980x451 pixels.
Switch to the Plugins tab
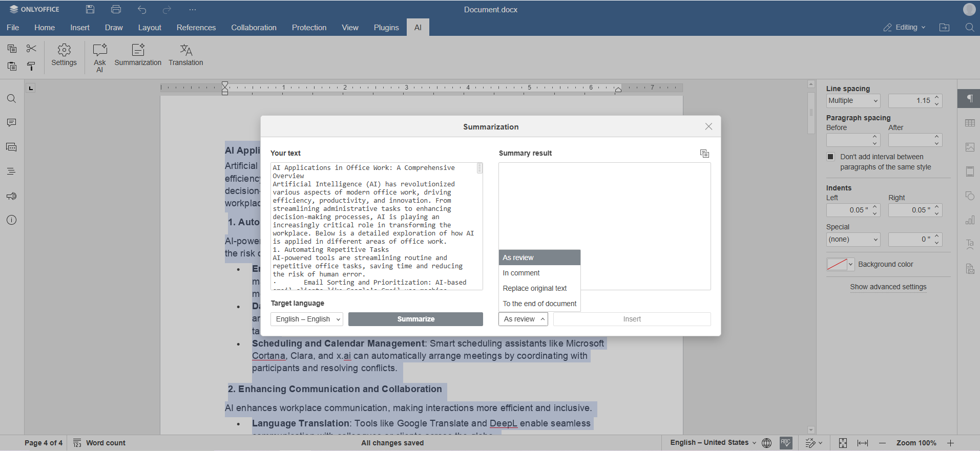[386, 28]
